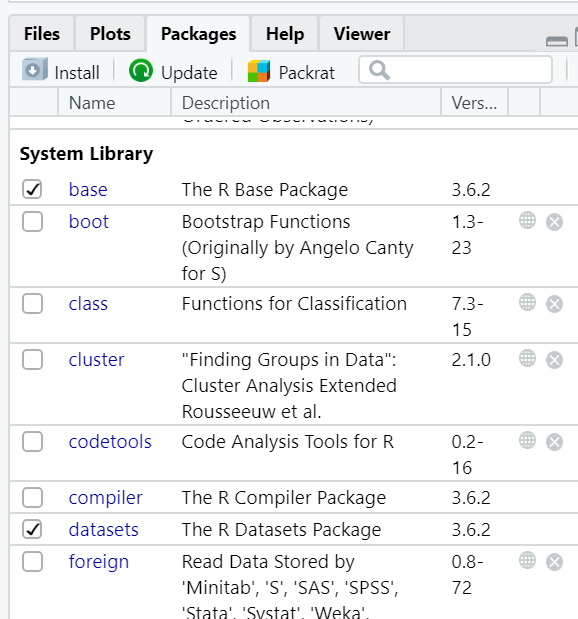Open the Viewer tab
The image size is (578, 619).
point(362,34)
